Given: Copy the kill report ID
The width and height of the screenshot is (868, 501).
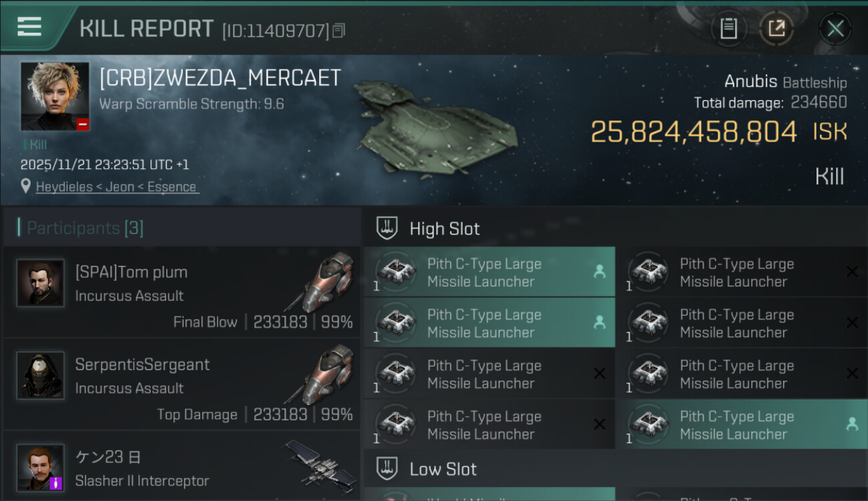Looking at the screenshot, I should click(339, 30).
